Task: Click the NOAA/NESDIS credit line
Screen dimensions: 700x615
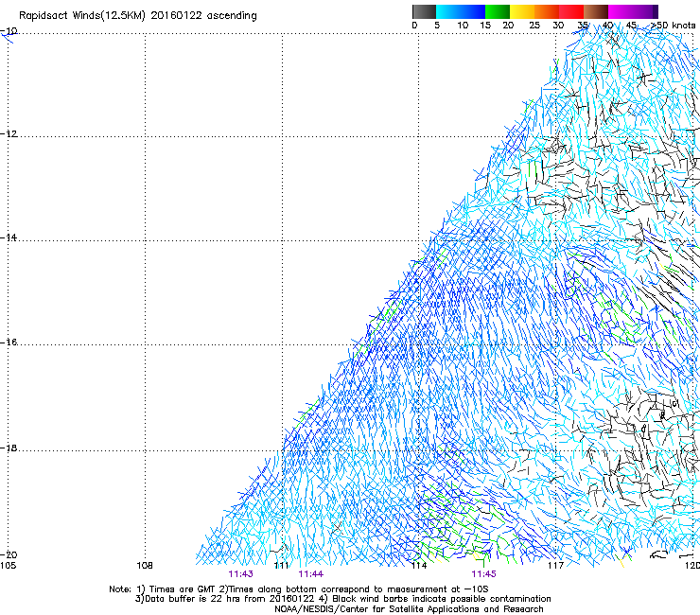Action: tap(409, 609)
